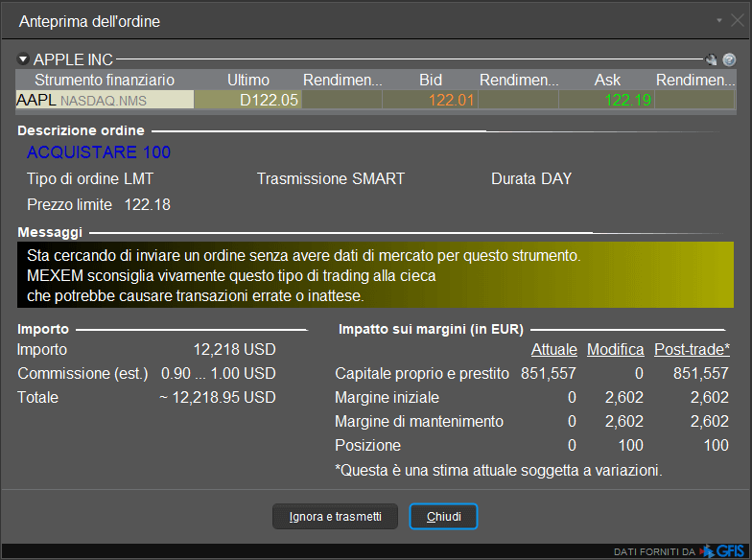
Task: Click the total ~ 12,218.95 USD
Action: 218,397
